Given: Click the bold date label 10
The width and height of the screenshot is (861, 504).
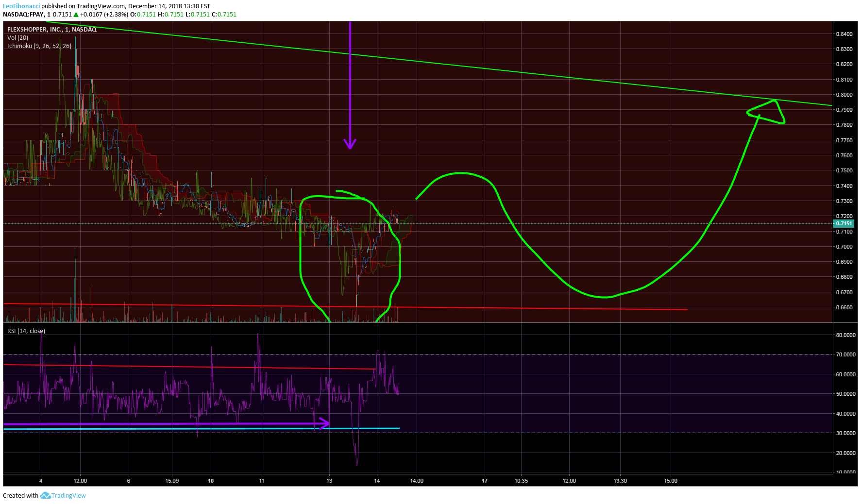Looking at the screenshot, I should pyautogui.click(x=211, y=481).
